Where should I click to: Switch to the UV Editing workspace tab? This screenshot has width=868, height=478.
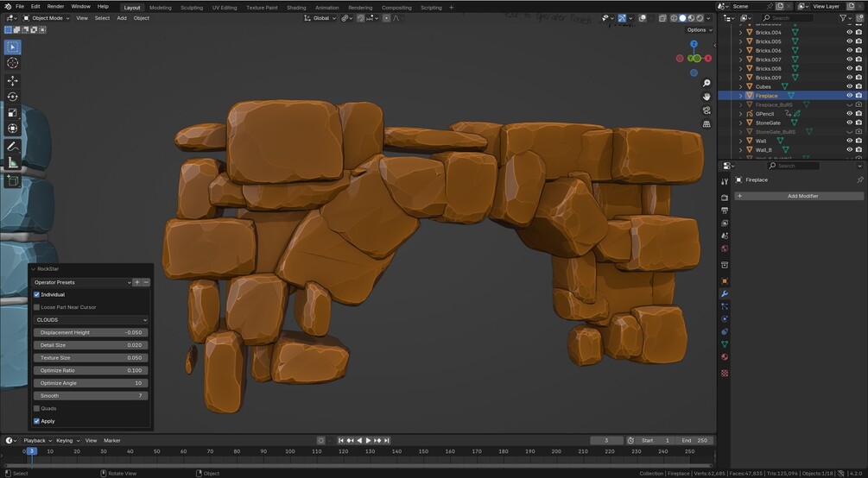[x=225, y=8]
